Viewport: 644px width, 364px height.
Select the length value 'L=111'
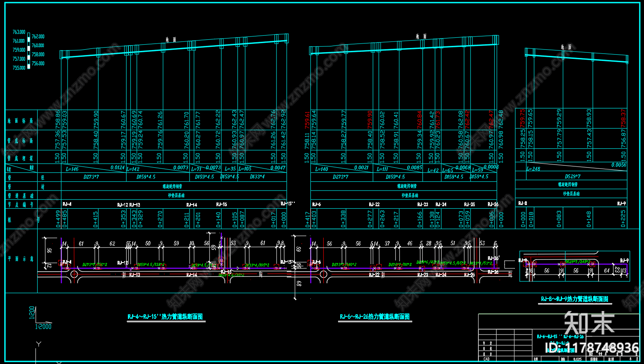click(382, 169)
